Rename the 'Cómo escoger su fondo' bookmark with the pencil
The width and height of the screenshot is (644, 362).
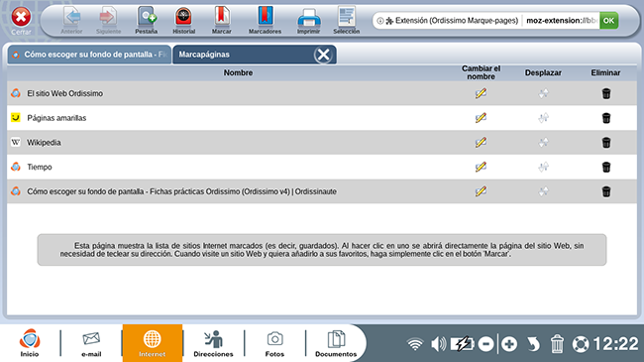(x=481, y=191)
